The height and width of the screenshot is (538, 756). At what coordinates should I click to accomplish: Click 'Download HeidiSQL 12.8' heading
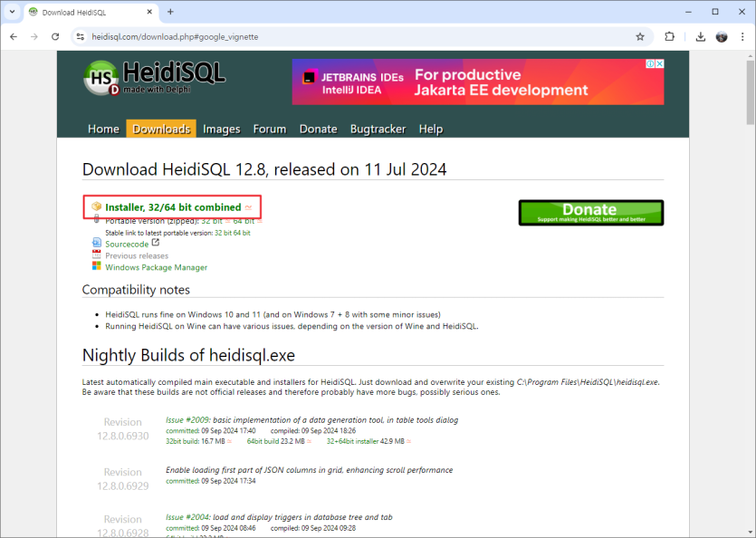pyautogui.click(x=264, y=170)
